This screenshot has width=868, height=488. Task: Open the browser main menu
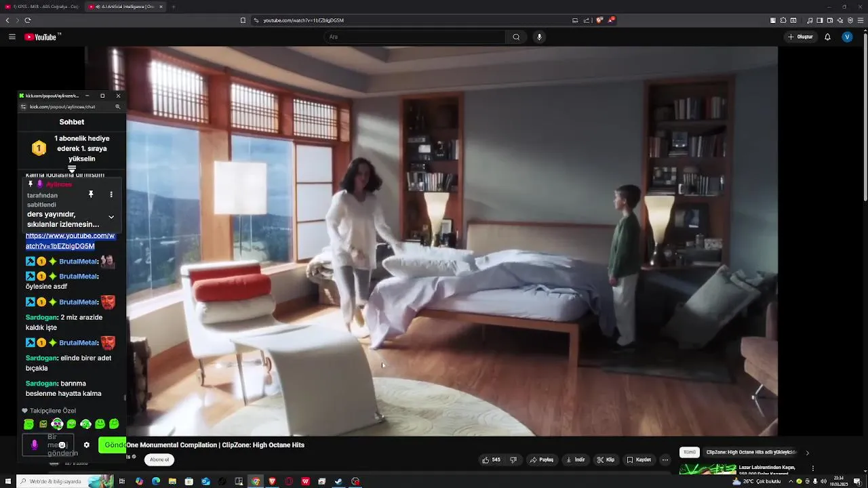pos(861,20)
